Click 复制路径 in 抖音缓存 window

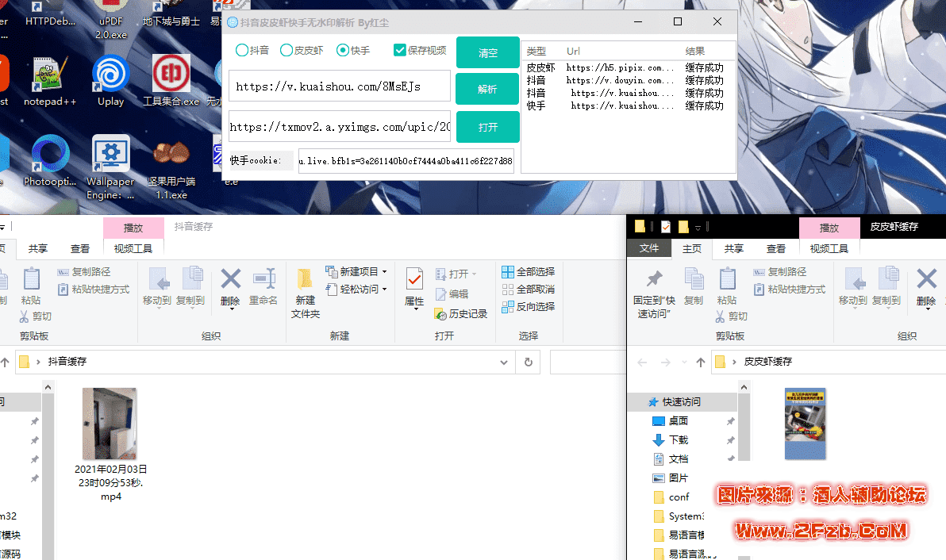84,272
